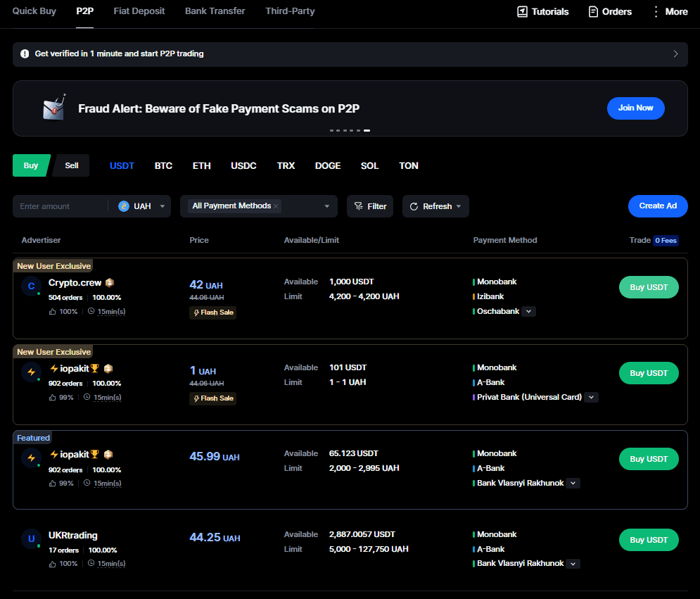Screen dimensions: 700x599
Task: Open Crypto.crew advertiser profile name
Action: pos(75,283)
